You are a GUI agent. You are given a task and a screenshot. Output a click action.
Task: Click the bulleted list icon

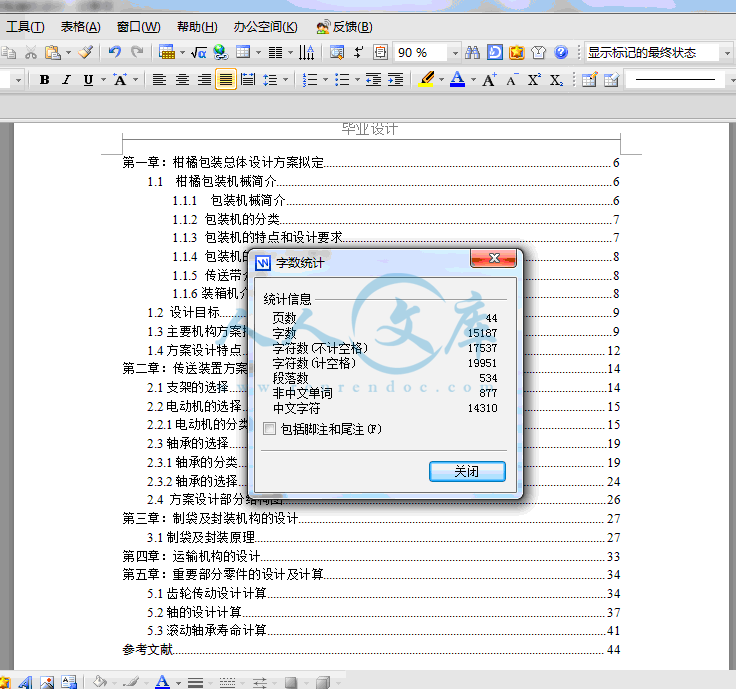pyautogui.click(x=342, y=80)
